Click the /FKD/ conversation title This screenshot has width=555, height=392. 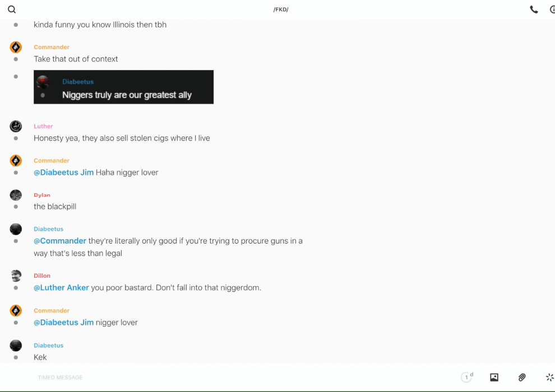[281, 10]
